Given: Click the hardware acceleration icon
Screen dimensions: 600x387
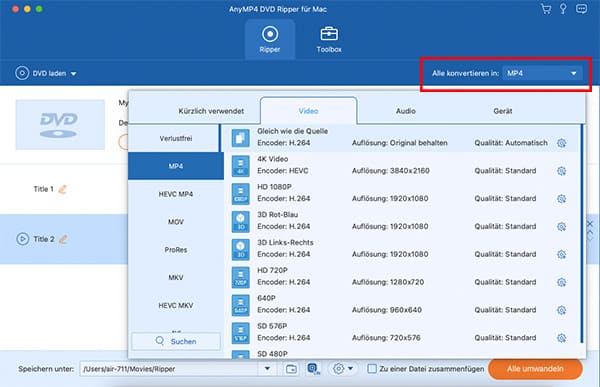Looking at the screenshot, I should 313,369.
